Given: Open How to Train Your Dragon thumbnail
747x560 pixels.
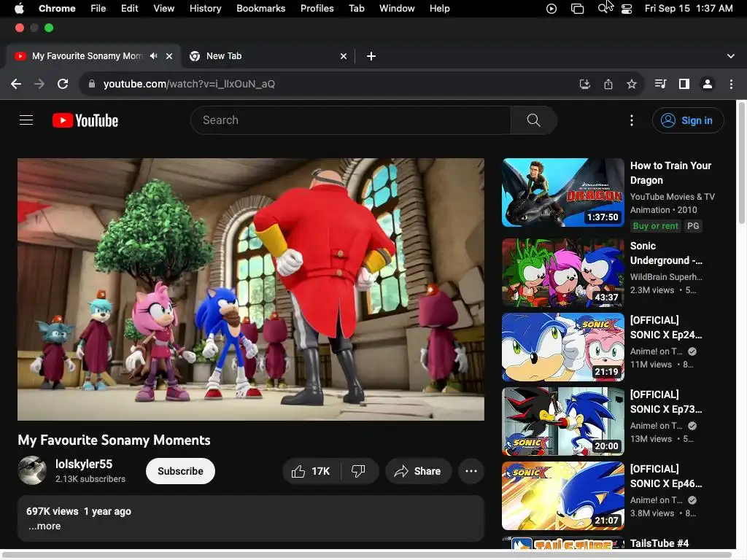Looking at the screenshot, I should [x=563, y=192].
